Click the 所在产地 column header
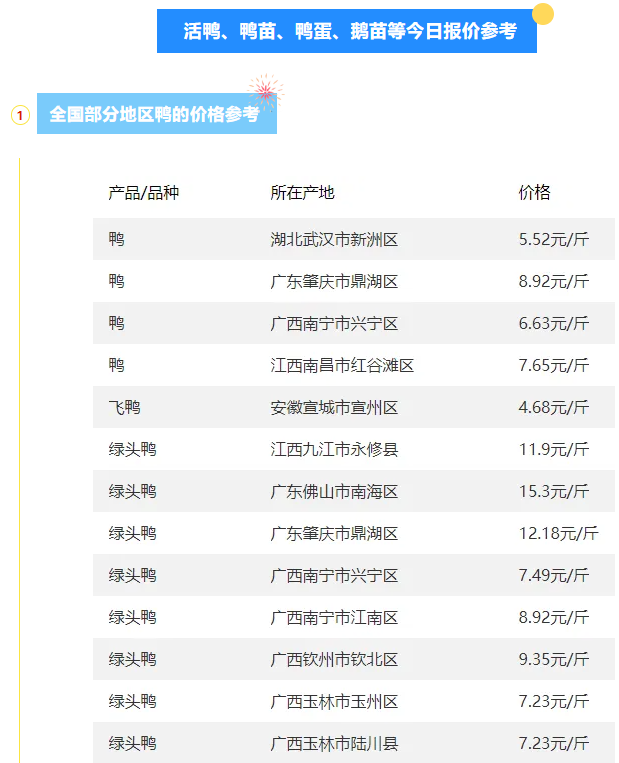The width and height of the screenshot is (619, 763). [x=302, y=193]
